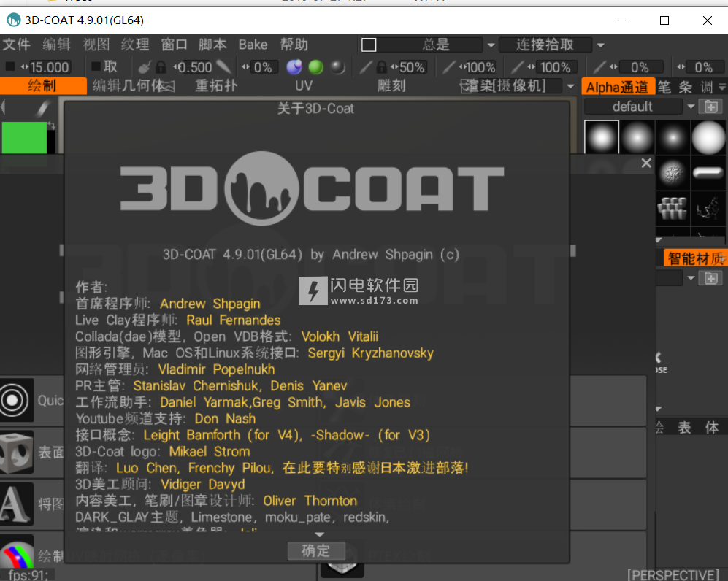Add a new smart material folder
Screen dimensions: 728x581
point(710,278)
